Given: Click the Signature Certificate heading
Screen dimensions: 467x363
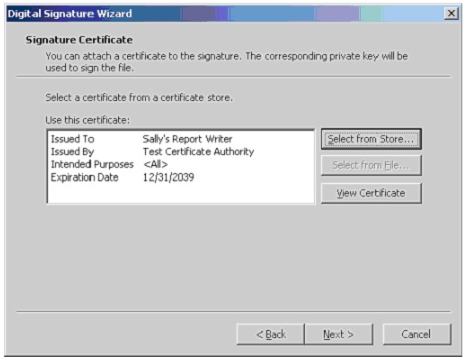Looking at the screenshot, I should 79,40.
